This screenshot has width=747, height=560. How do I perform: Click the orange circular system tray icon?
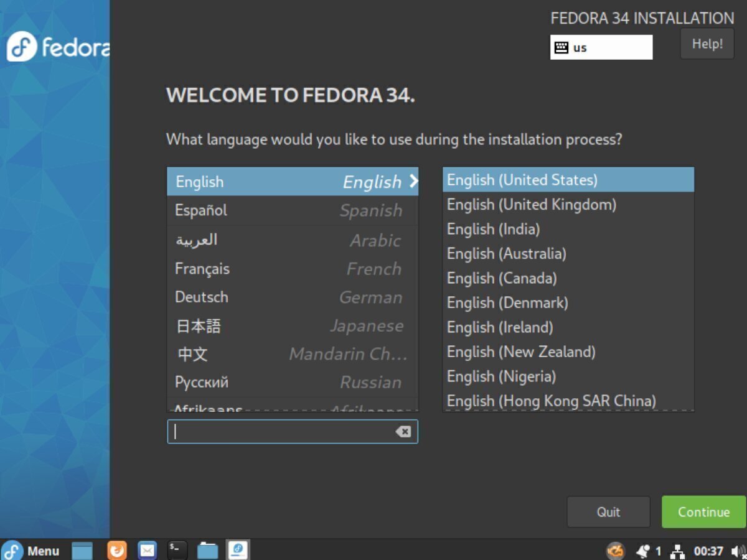pyautogui.click(x=615, y=550)
